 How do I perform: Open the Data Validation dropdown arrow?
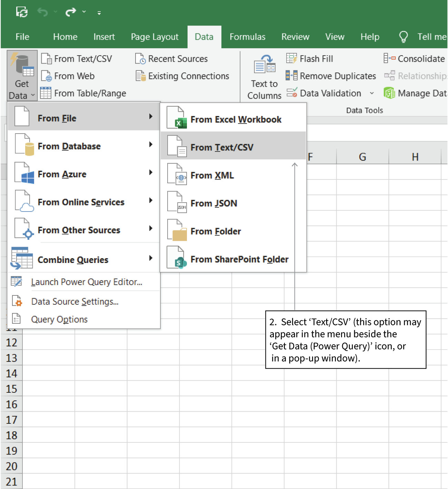coord(371,93)
